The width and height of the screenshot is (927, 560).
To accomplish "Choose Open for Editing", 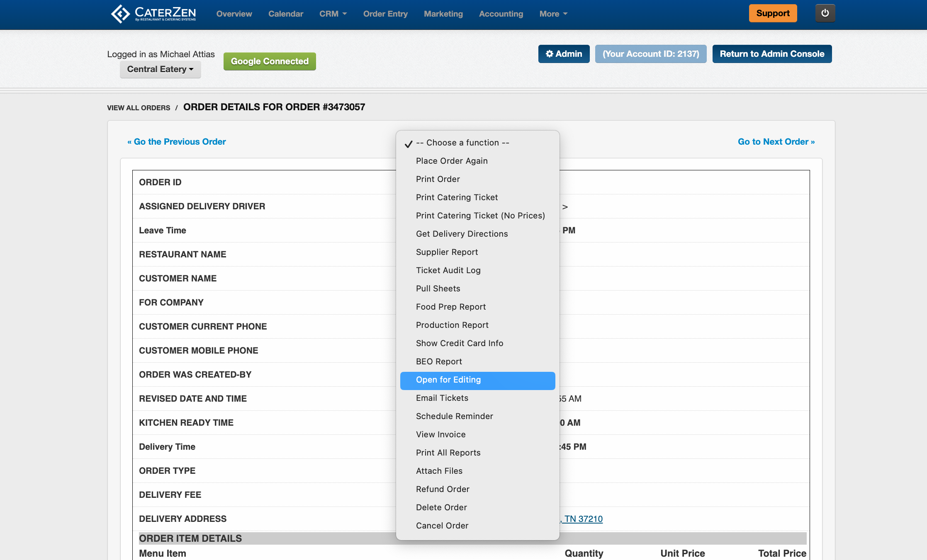I will (477, 381).
